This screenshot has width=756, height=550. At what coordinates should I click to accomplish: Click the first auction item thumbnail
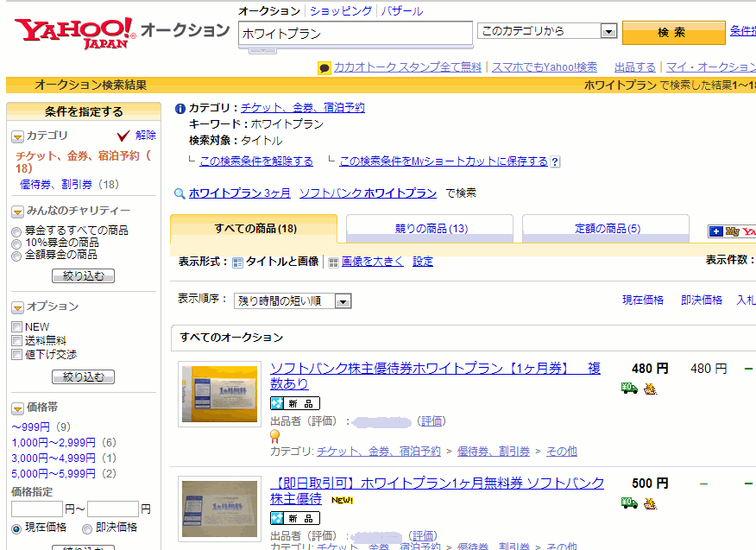(x=219, y=393)
